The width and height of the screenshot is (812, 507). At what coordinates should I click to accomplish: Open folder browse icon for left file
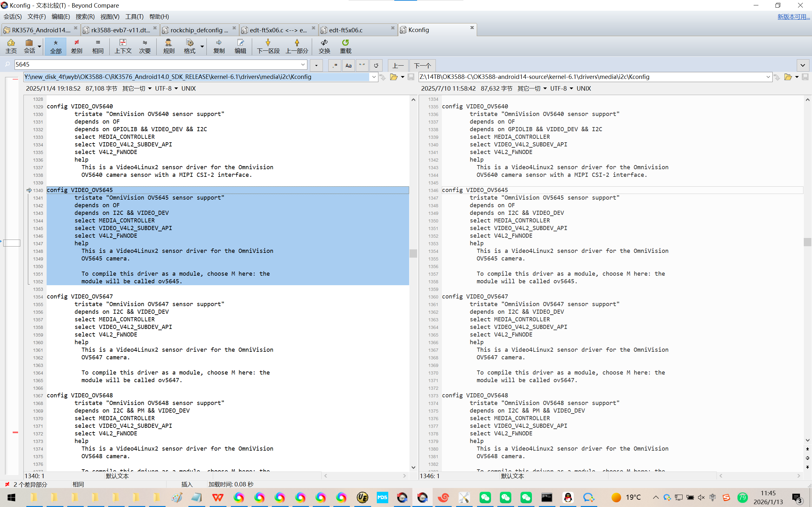(394, 77)
